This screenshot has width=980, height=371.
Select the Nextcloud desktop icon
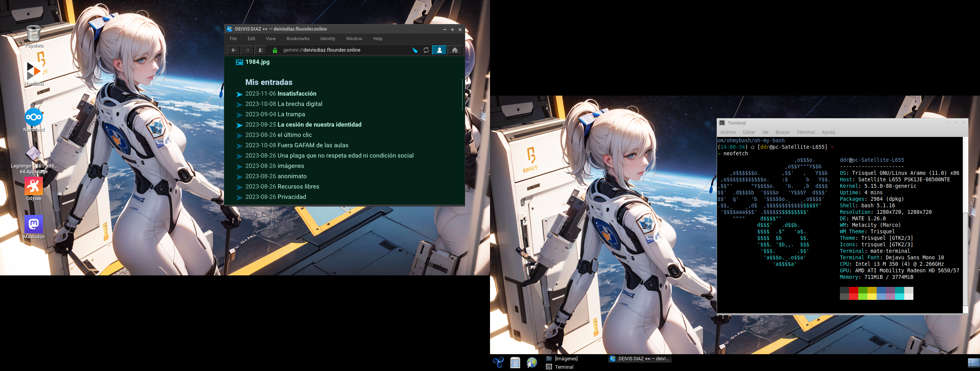(34, 120)
